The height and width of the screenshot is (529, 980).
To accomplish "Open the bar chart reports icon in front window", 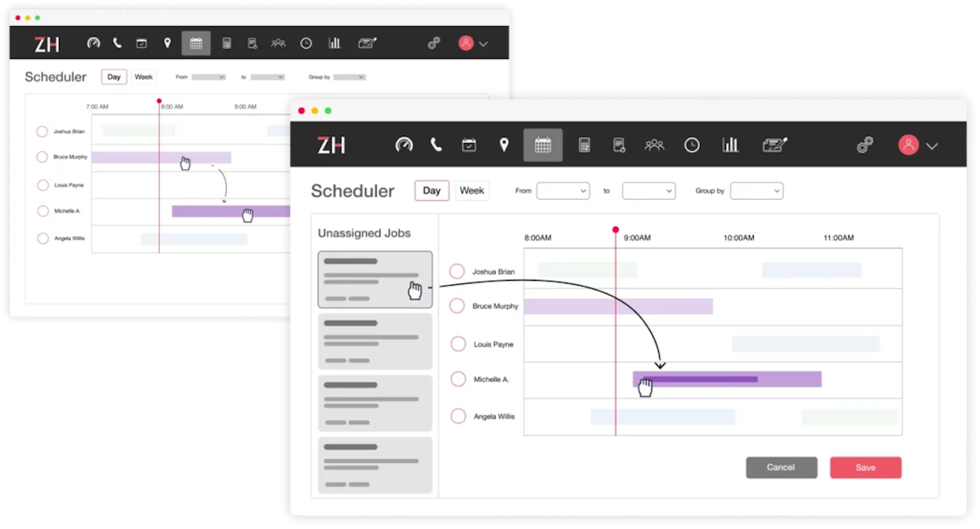I will (730, 145).
